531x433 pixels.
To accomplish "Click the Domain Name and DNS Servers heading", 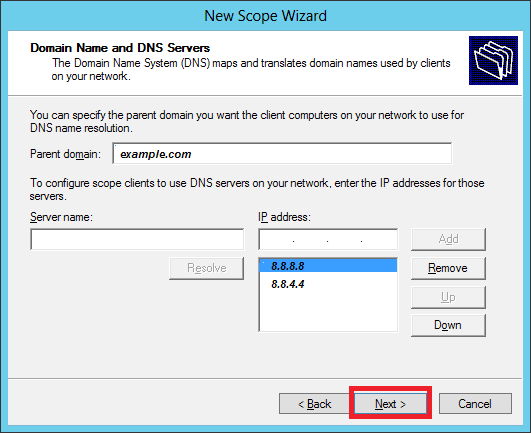I will 120,48.
